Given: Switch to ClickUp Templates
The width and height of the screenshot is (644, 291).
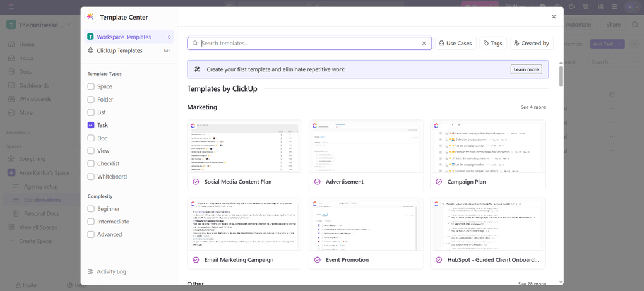Looking at the screenshot, I should pyautogui.click(x=129, y=50).
